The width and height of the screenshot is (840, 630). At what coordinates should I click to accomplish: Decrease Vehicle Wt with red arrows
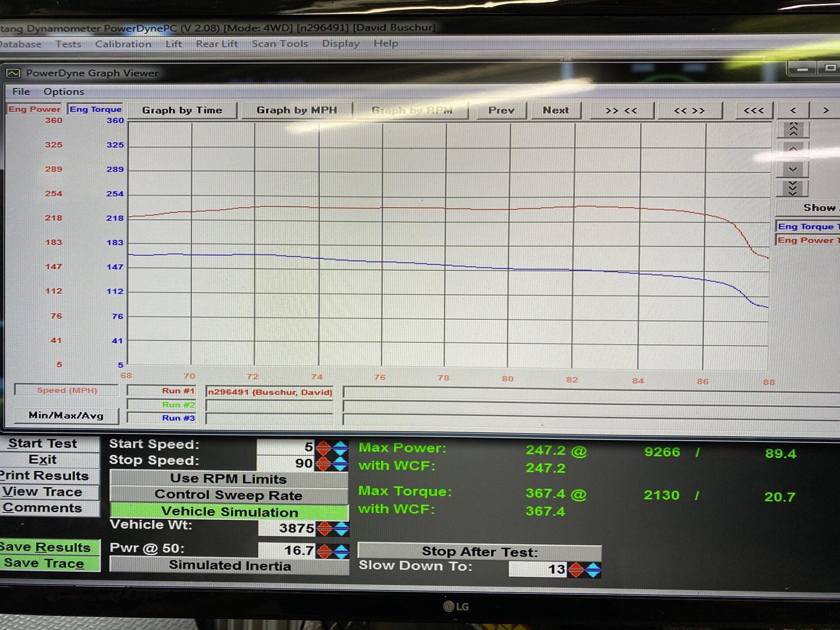[x=325, y=528]
